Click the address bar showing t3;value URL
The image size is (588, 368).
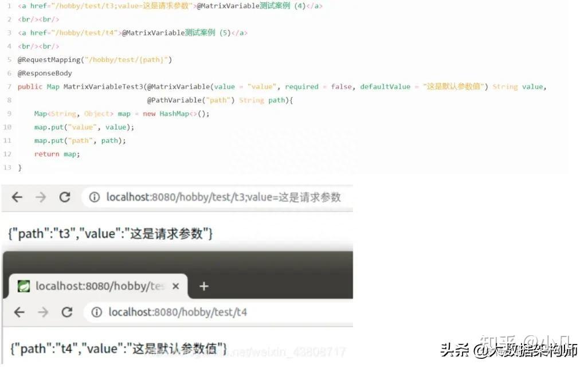click(218, 197)
